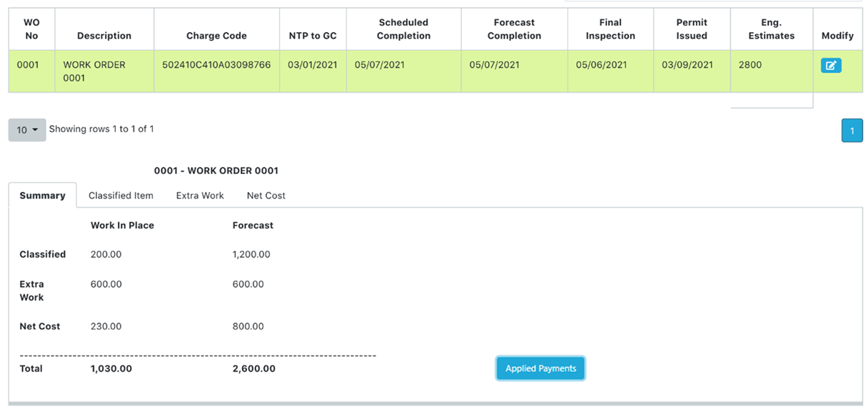Click the Scheduled Completion column header
The height and width of the screenshot is (409, 868).
point(403,29)
